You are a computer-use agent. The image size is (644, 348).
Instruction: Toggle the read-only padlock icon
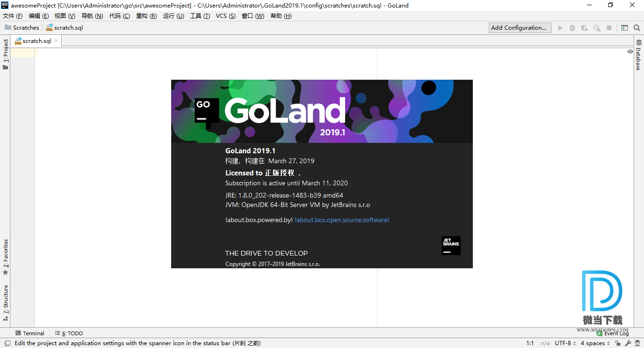[618, 343]
